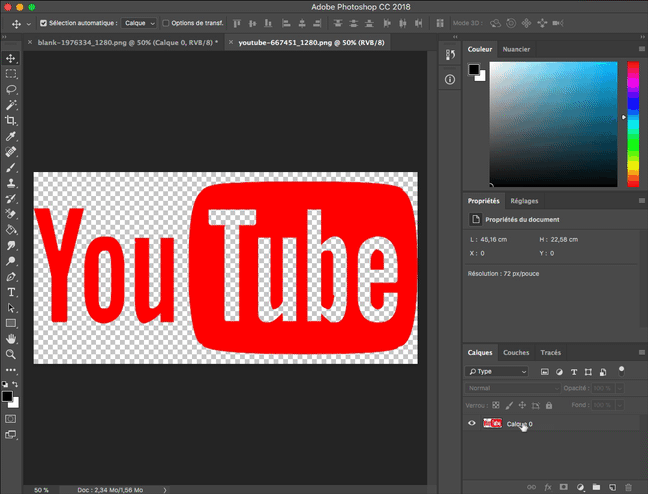
Task: Switch to the Réglages tab
Action: point(524,201)
